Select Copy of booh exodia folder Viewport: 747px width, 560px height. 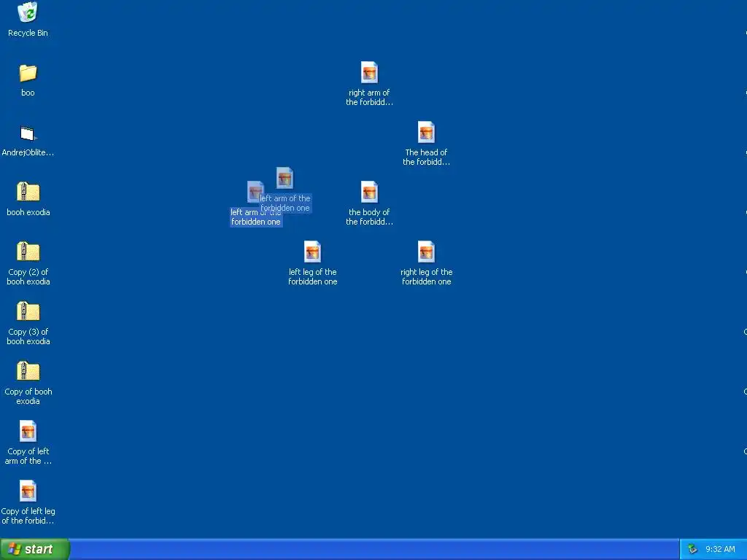coord(28,371)
